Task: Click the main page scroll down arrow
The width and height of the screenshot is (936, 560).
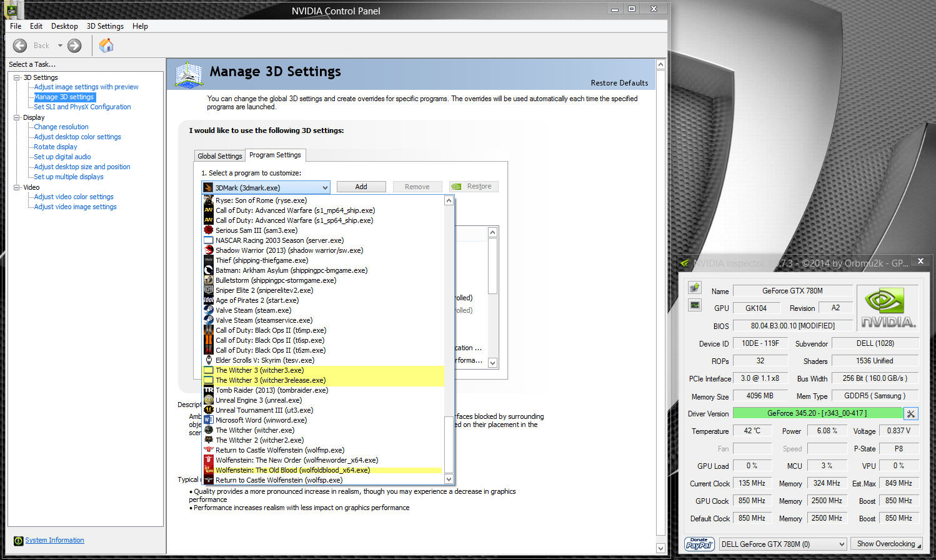Action: pyautogui.click(x=661, y=548)
